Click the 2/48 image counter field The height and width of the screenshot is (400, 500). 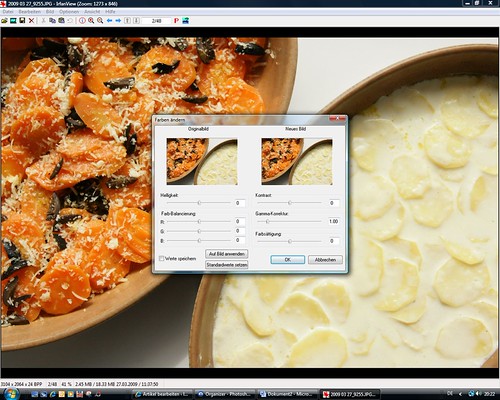tap(156, 21)
